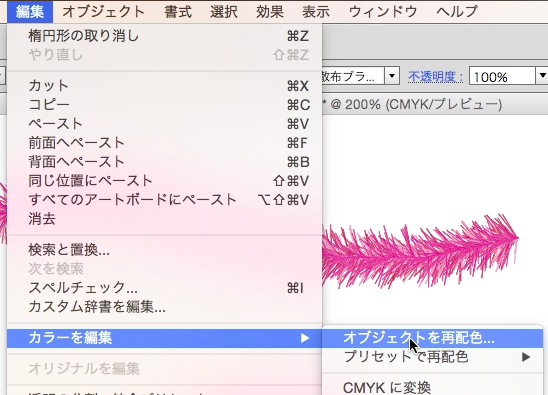Choose 背面へペースト
The width and height of the screenshot is (548, 395).
click(164, 162)
